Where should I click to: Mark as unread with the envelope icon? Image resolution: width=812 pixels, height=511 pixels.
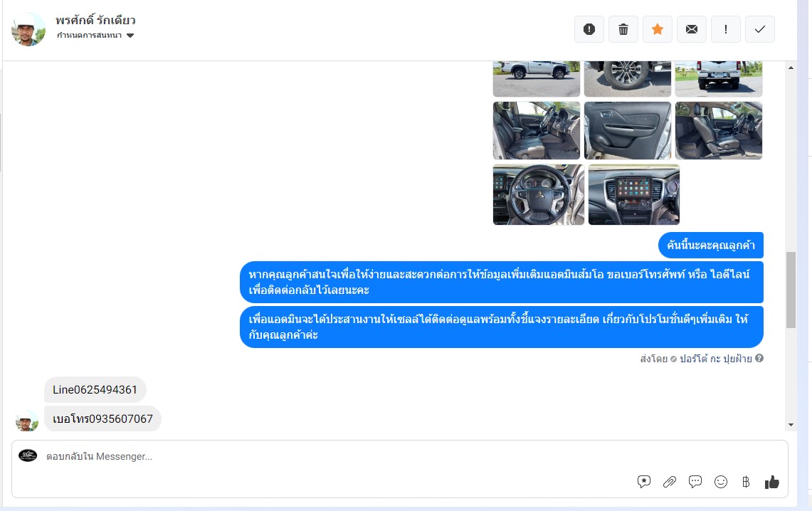691,29
